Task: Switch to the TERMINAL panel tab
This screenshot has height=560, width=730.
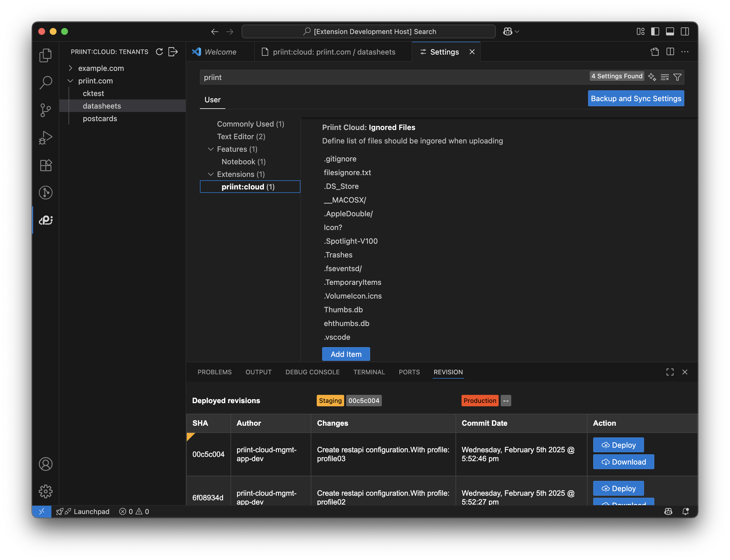Action: [x=369, y=372]
